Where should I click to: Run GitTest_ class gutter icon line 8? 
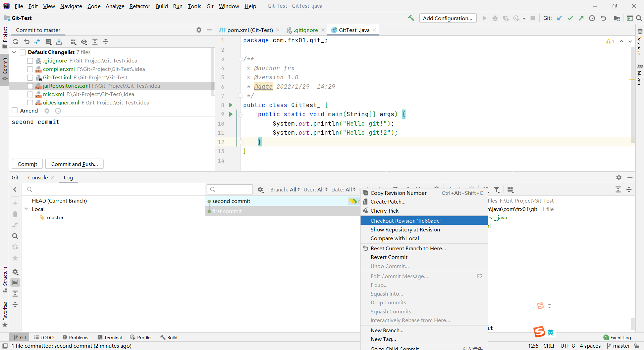231,105
